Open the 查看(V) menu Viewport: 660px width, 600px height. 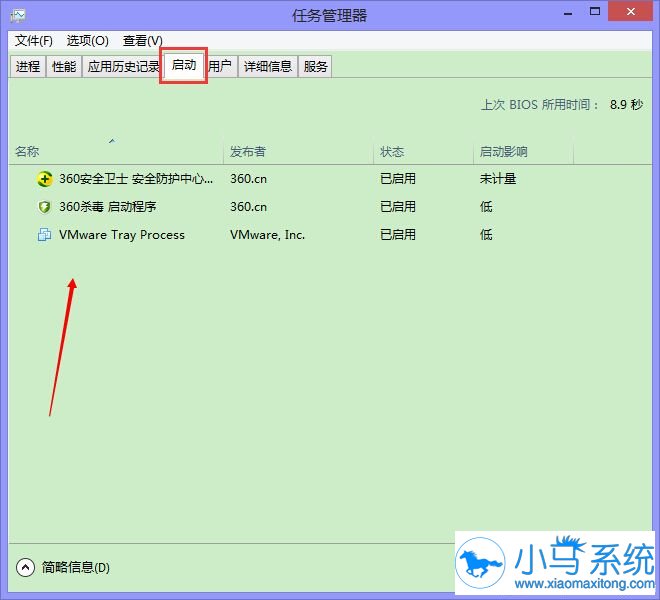(x=142, y=41)
